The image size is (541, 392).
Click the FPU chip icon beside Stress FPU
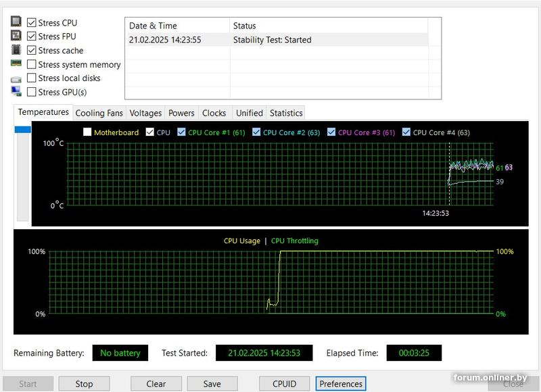[x=16, y=36]
